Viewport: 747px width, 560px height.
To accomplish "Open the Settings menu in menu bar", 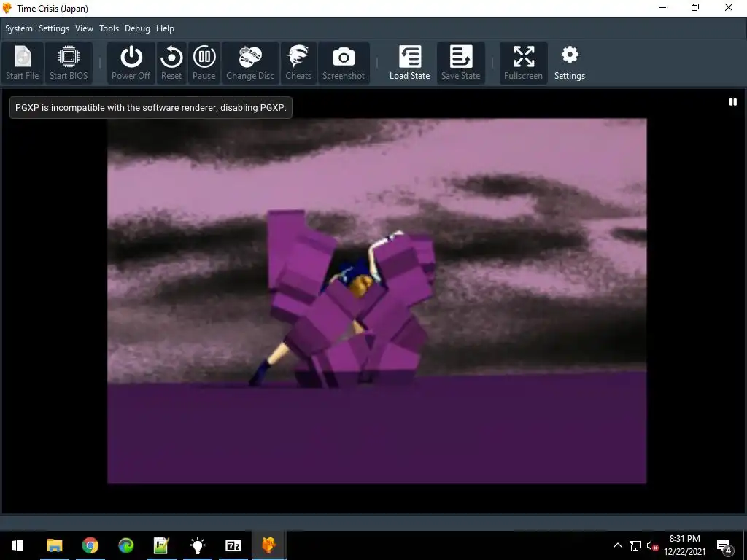I will (x=54, y=28).
